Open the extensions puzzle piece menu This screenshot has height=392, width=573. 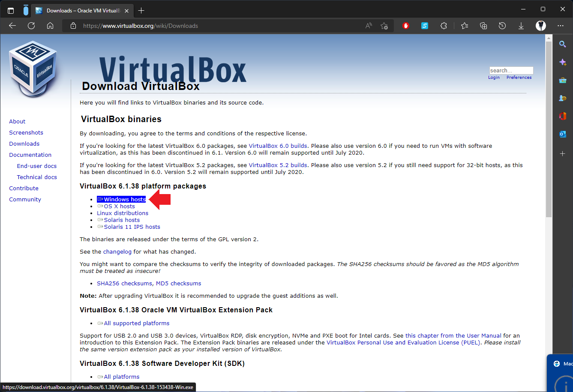(444, 26)
